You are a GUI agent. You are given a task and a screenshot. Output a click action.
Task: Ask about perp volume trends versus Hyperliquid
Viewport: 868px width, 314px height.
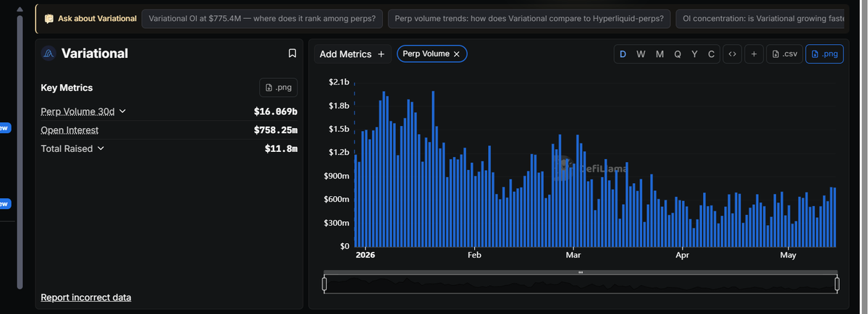pyautogui.click(x=529, y=18)
